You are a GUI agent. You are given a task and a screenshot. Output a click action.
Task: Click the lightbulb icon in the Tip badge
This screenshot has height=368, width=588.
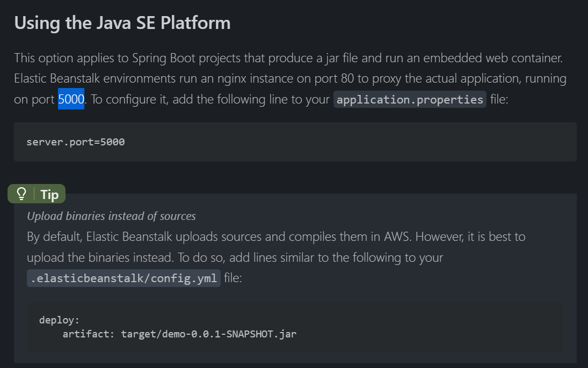(21, 194)
